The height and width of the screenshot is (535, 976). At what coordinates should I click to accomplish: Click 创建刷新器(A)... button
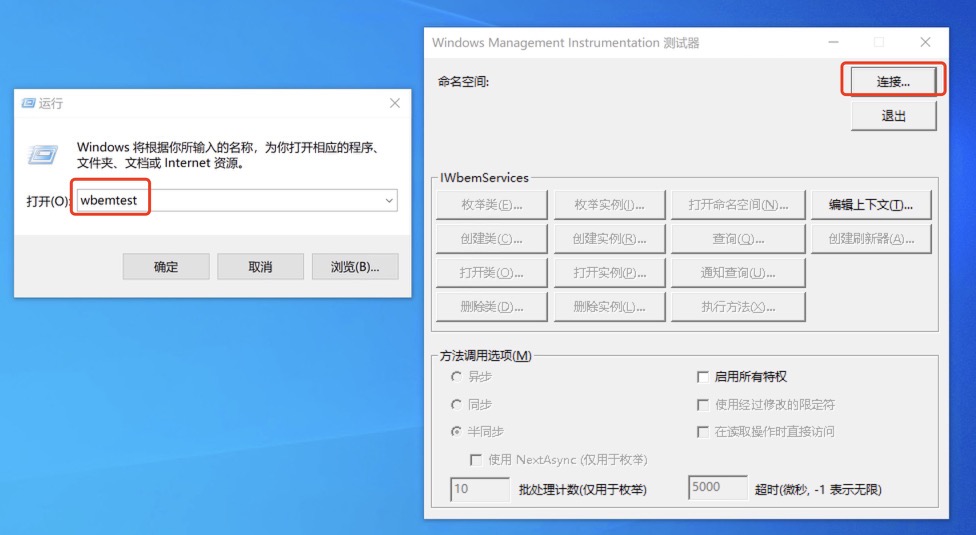871,239
